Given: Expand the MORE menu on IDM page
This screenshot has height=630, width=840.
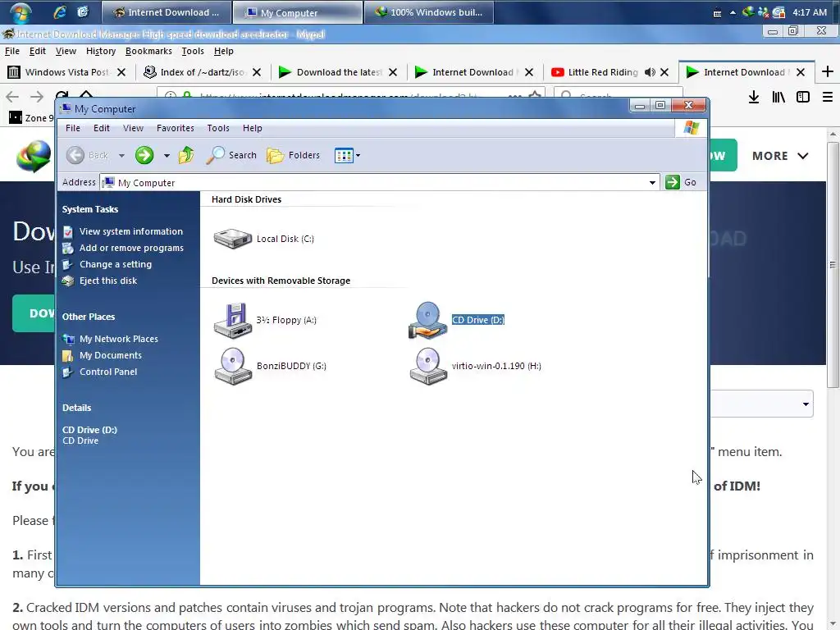Looking at the screenshot, I should [x=780, y=156].
